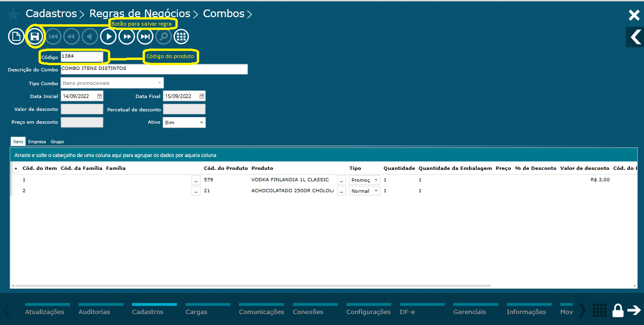Click the Percetual de desconto field

(x=184, y=109)
